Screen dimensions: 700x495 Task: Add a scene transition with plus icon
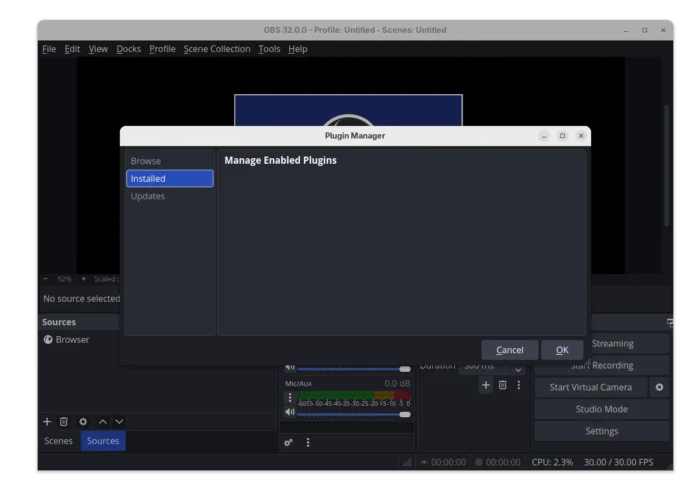pos(486,385)
